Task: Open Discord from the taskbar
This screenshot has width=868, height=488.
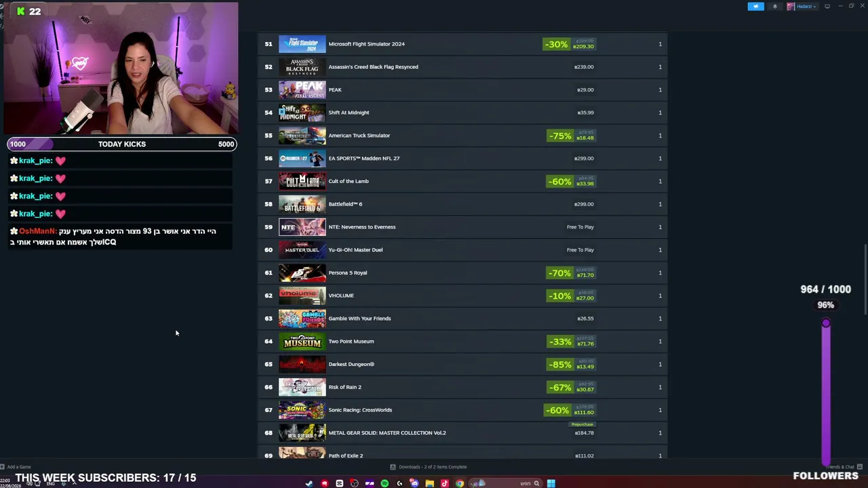Action: tap(414, 483)
